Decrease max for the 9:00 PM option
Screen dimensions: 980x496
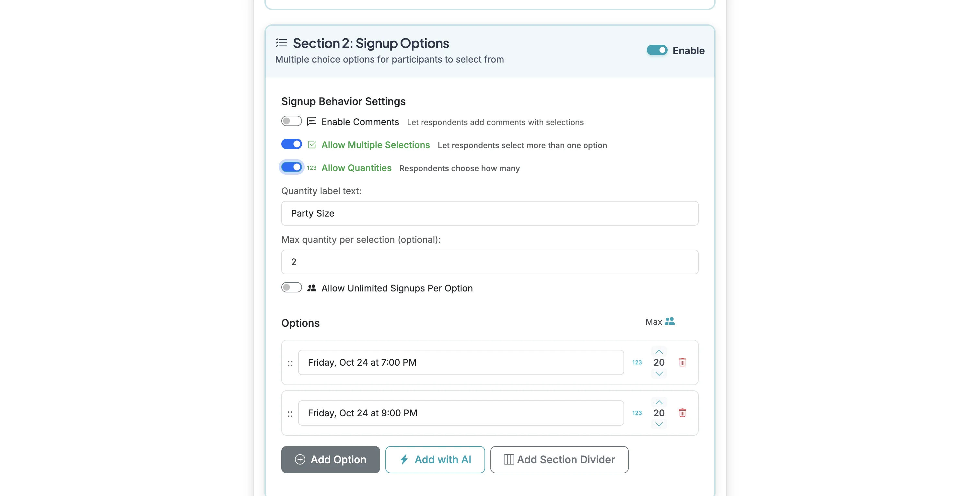click(659, 424)
